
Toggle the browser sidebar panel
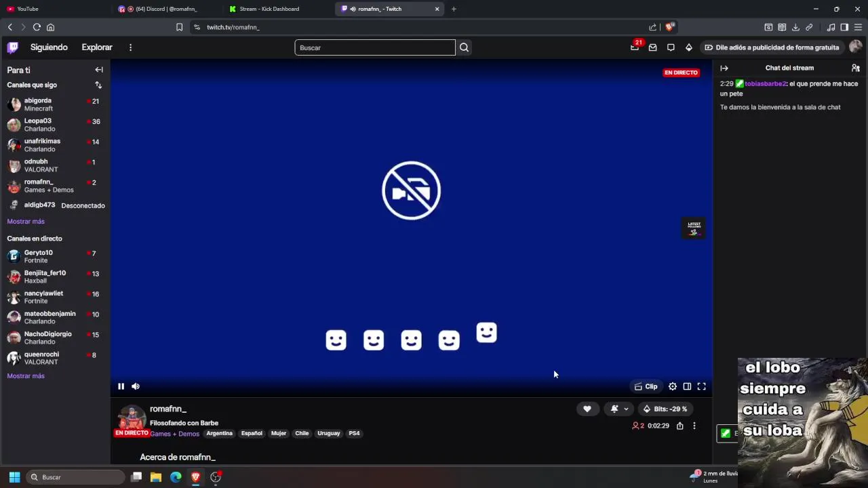844,27
